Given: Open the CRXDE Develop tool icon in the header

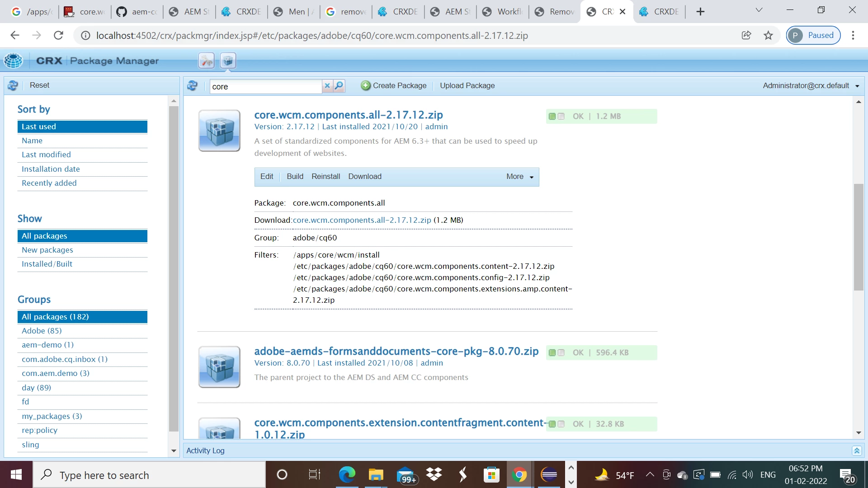Looking at the screenshot, I should (x=207, y=61).
